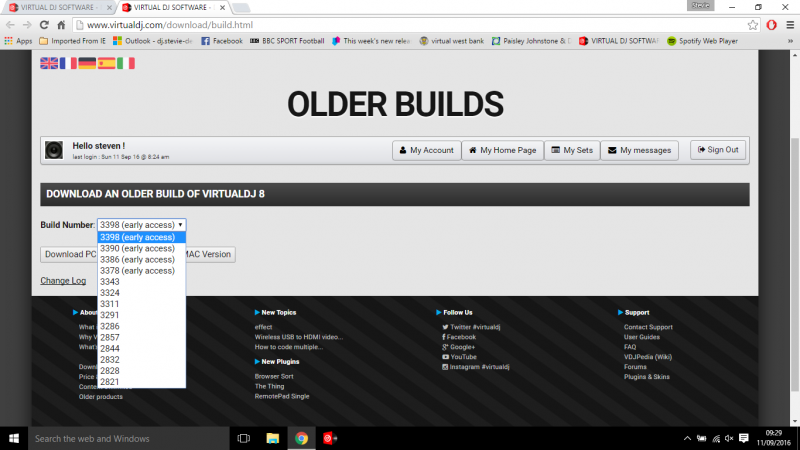Screen dimensions: 800x450
Task: Open the VirtualDJ app in the taskbar
Action: [330, 438]
